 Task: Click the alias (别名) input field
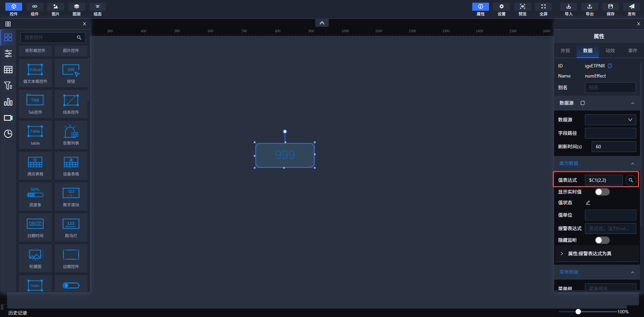(x=610, y=88)
